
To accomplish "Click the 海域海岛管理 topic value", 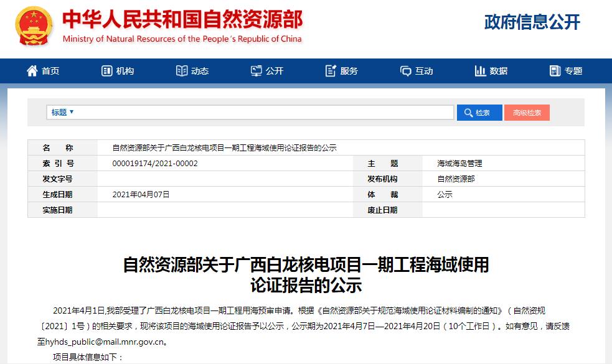I will click(460, 164).
